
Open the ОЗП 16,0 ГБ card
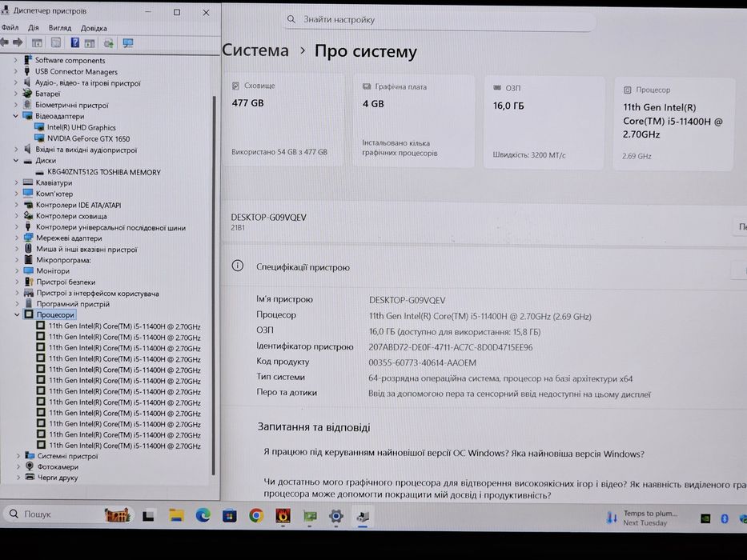point(544,122)
